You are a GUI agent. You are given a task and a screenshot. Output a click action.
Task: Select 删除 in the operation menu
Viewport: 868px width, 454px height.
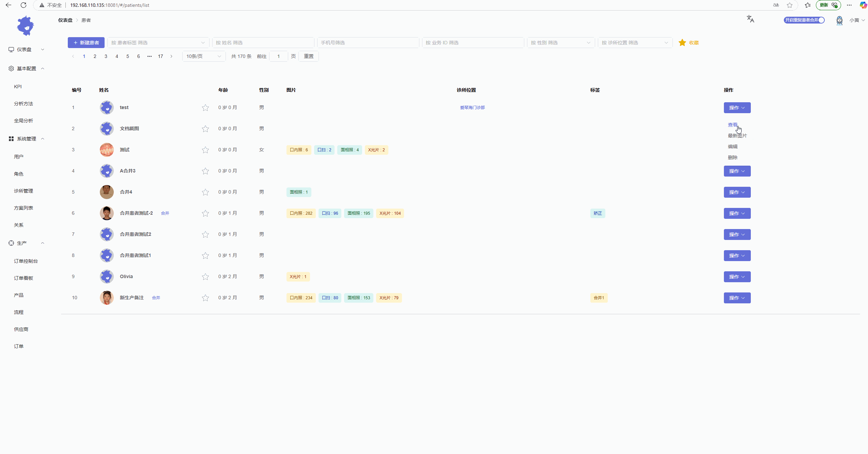(733, 157)
